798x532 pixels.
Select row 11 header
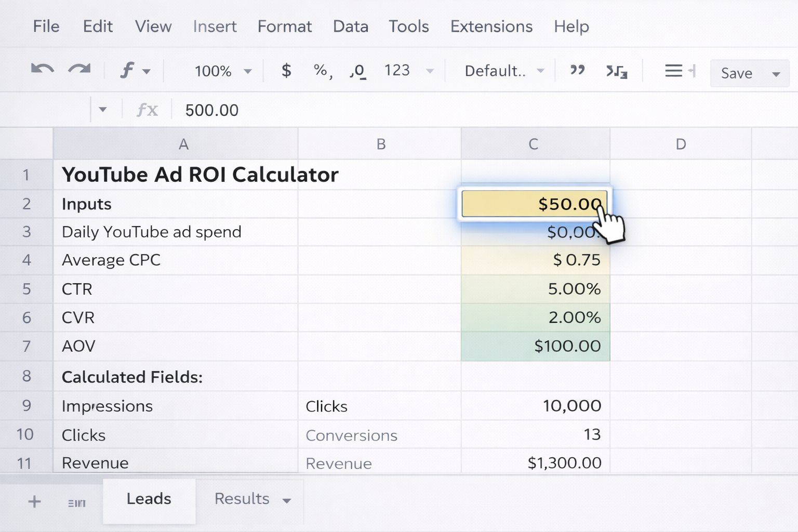click(26, 462)
